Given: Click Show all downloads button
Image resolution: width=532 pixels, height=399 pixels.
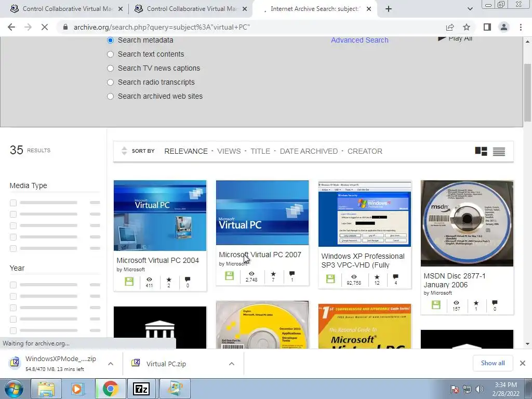Looking at the screenshot, I should coord(493,363).
